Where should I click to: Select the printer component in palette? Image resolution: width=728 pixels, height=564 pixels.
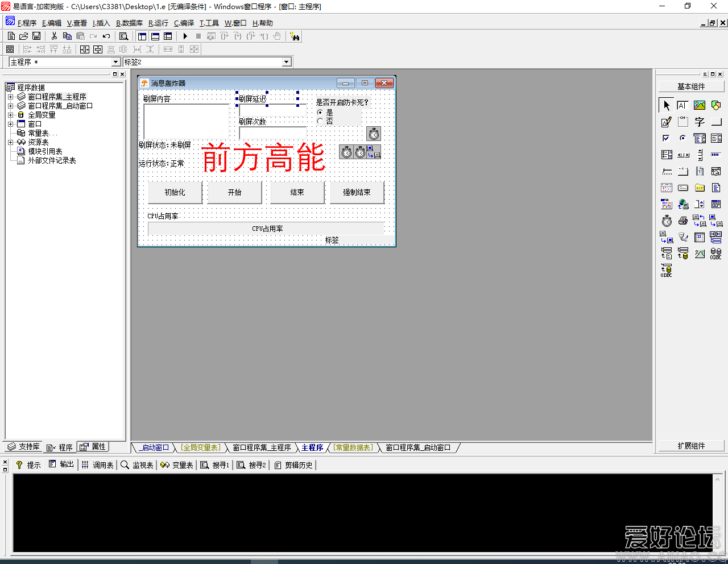683,221
